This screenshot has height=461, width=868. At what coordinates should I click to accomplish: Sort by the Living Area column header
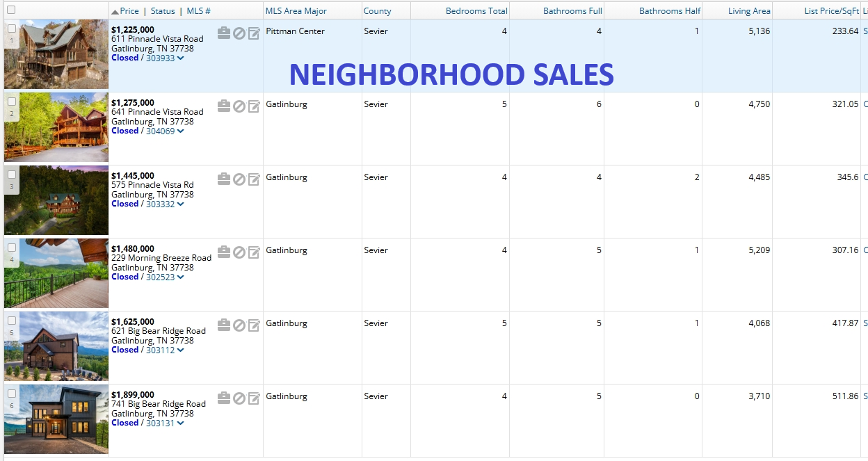(748, 11)
